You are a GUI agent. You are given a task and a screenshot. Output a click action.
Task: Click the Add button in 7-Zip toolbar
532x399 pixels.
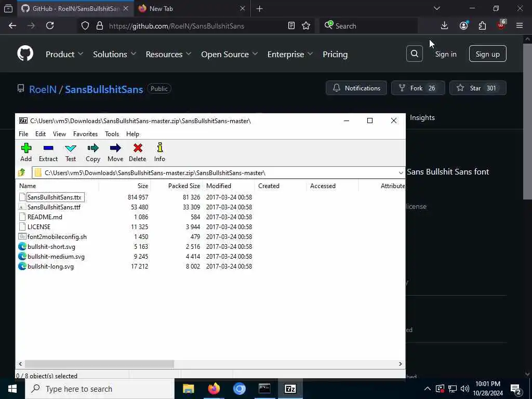click(x=26, y=152)
